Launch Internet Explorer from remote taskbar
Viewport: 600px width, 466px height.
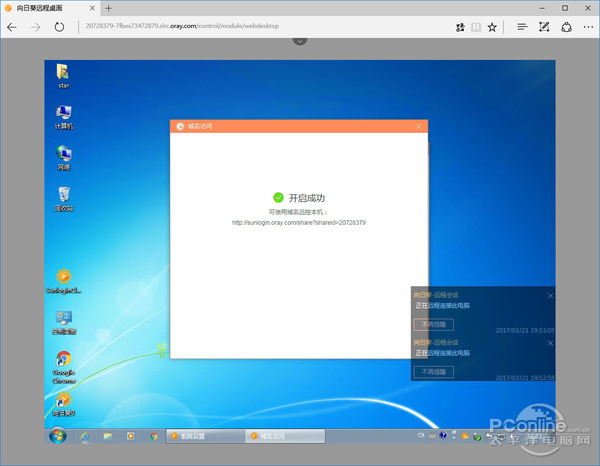click(x=85, y=436)
